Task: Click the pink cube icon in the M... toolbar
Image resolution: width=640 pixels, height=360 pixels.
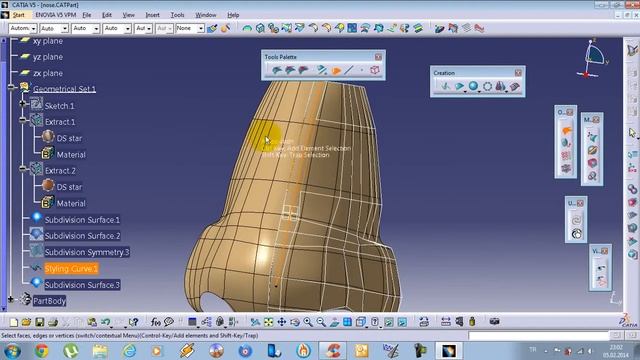Action: 592,163
